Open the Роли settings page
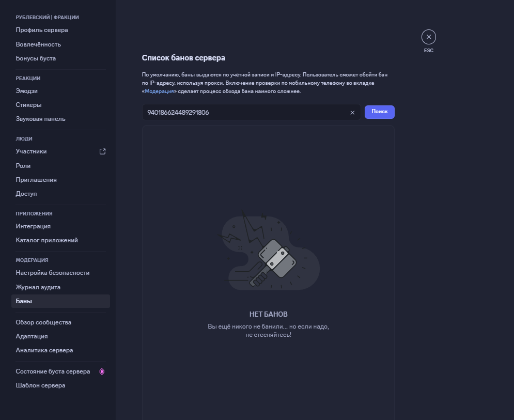Viewport: 514px width, 420px height. coord(23,166)
